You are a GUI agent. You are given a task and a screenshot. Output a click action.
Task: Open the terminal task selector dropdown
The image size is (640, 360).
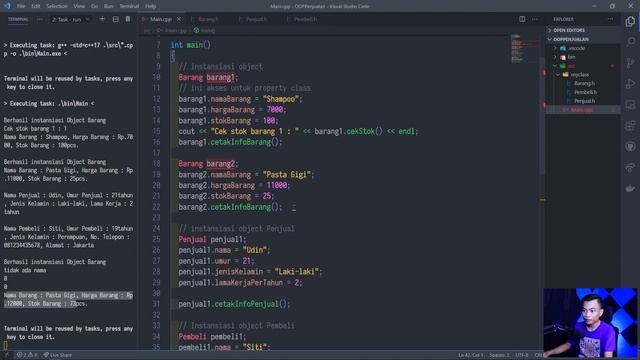point(70,19)
